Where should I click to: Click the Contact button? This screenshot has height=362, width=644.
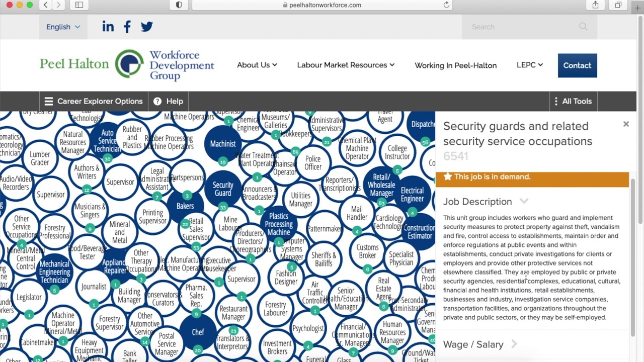(x=577, y=65)
